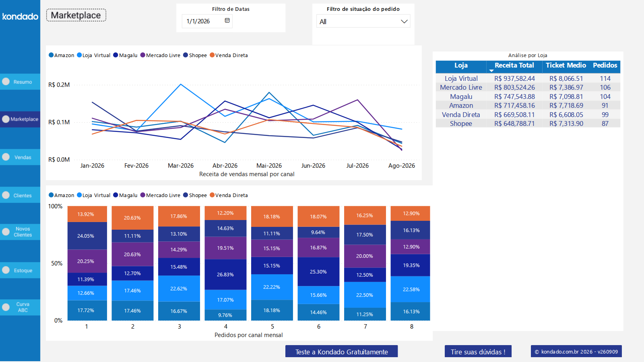Click the kondado logo
The height and width of the screenshot is (362, 644).
tap(20, 16)
